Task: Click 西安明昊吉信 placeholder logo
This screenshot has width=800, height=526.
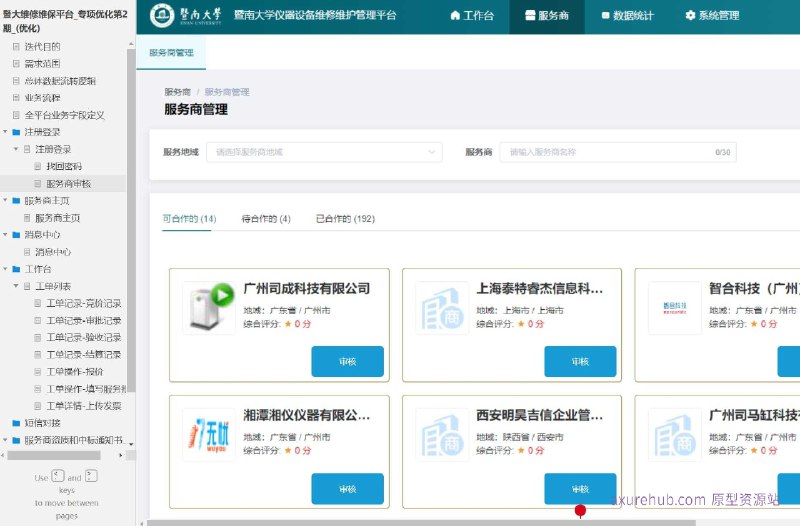Action: [x=442, y=435]
